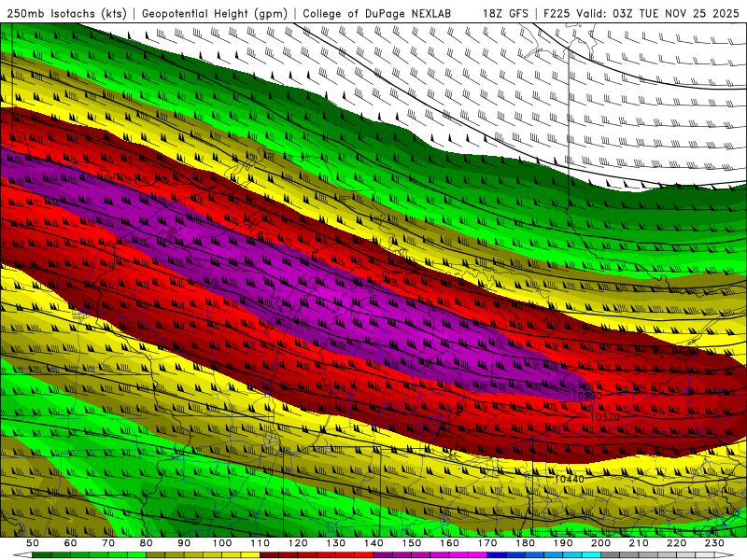Click the 120 kts colorbar label
Screen dimensions: 747x560
point(298,543)
